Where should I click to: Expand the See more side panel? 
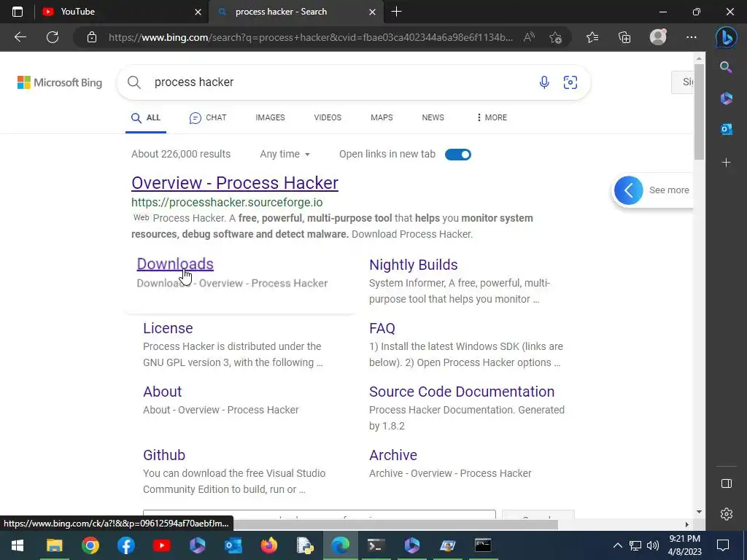651,190
